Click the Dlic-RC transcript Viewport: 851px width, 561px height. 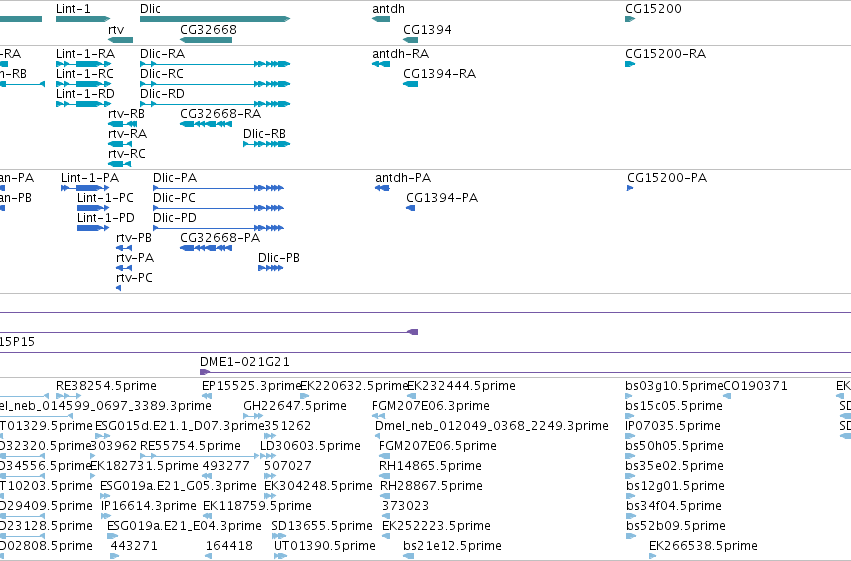[215, 84]
